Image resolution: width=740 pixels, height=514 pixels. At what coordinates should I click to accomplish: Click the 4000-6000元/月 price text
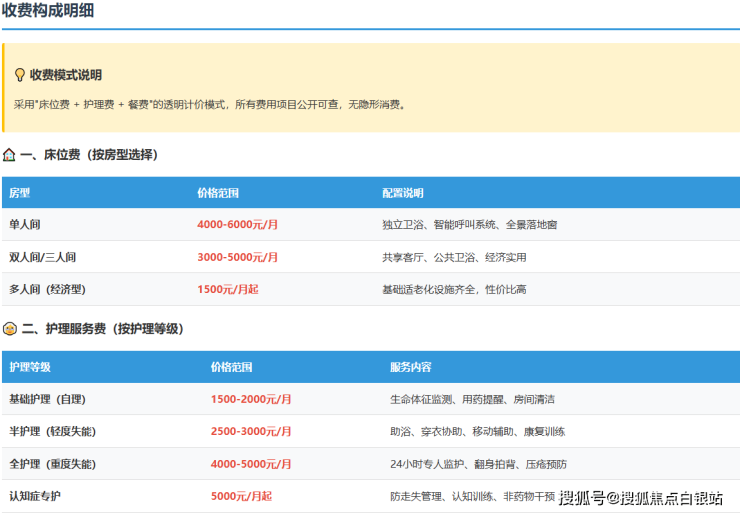point(238,225)
